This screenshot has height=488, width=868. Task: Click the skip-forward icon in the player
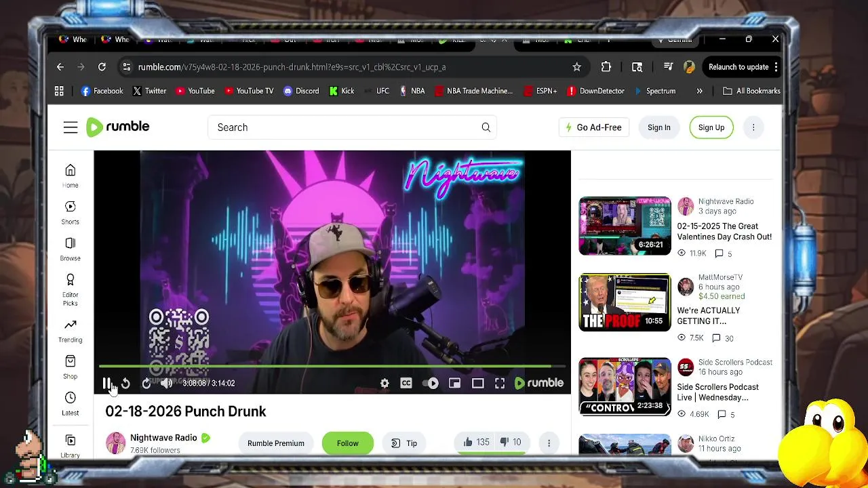pos(146,384)
